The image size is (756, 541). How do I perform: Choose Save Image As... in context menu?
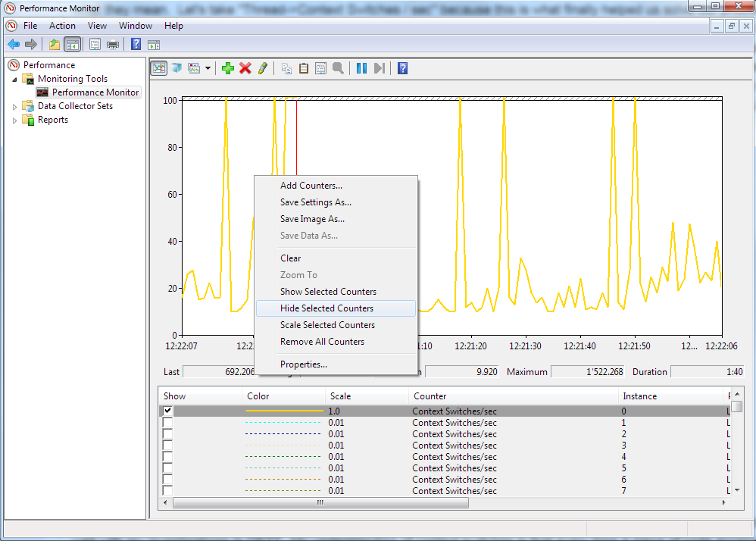336,219
